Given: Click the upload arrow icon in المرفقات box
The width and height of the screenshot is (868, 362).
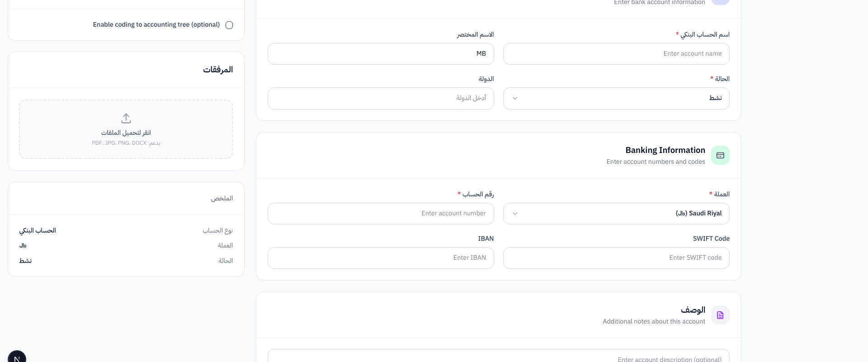Looking at the screenshot, I should click(125, 118).
